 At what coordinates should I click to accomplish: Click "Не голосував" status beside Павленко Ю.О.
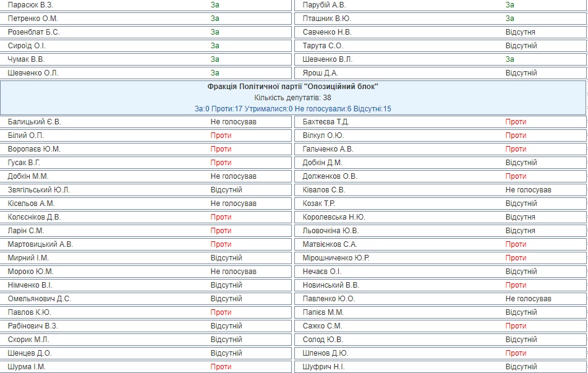(x=528, y=299)
